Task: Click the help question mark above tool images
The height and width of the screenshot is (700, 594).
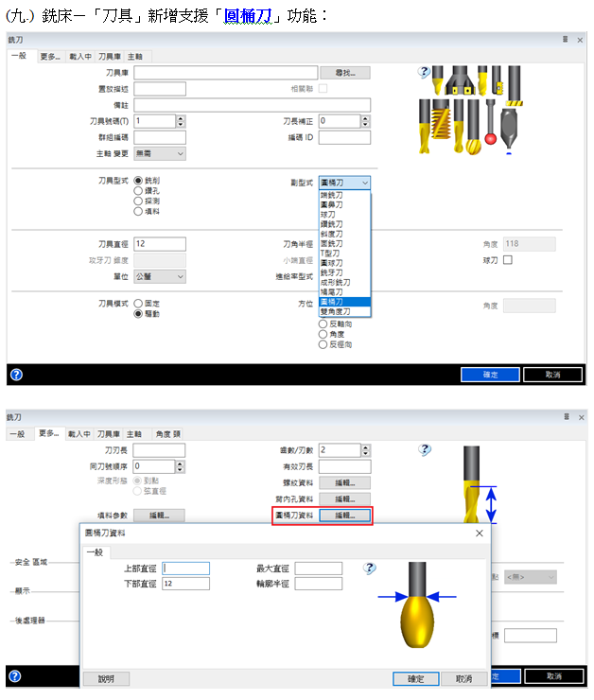Action: click(424, 72)
